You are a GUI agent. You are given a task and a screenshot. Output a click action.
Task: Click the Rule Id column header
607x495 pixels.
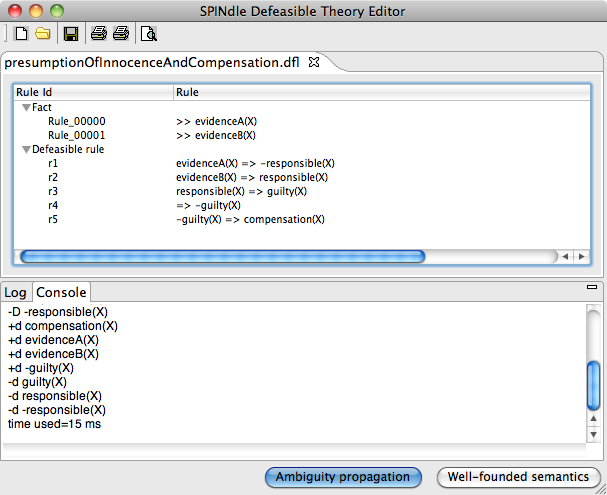(x=93, y=92)
